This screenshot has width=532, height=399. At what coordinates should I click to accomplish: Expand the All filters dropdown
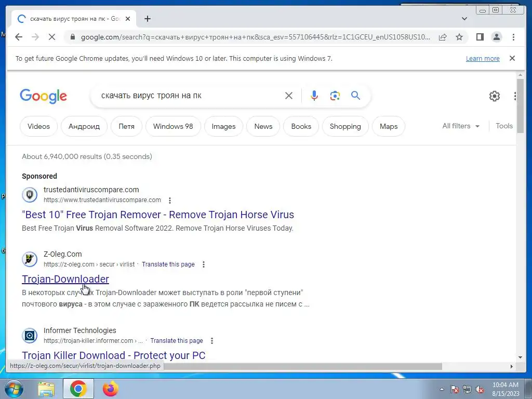tap(461, 126)
